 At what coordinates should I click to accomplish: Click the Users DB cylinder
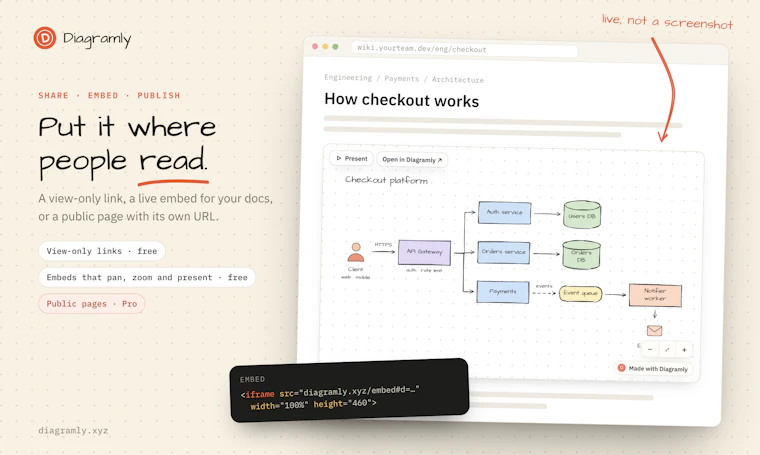(582, 215)
